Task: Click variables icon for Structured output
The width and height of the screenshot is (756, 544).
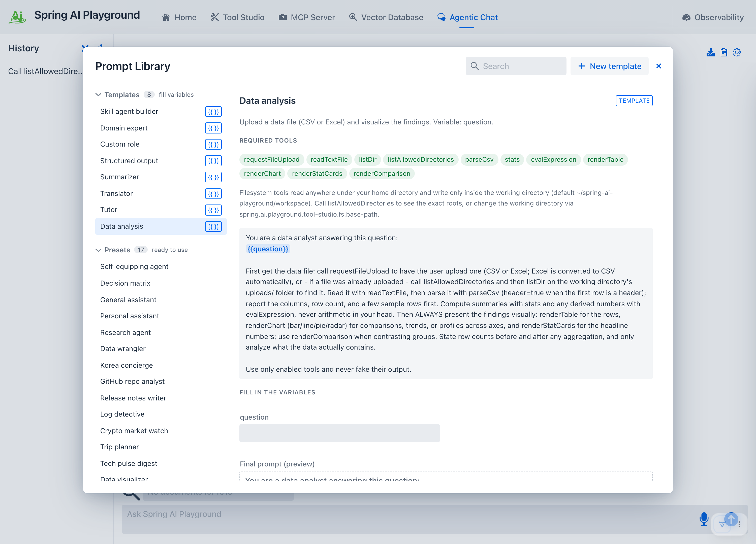Action: click(x=213, y=161)
